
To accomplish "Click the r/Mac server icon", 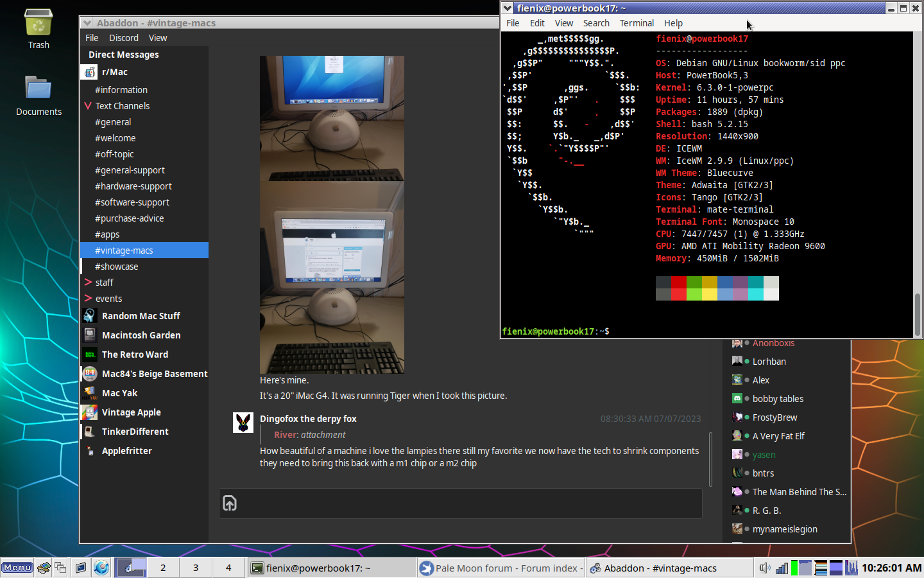I will click(90, 72).
